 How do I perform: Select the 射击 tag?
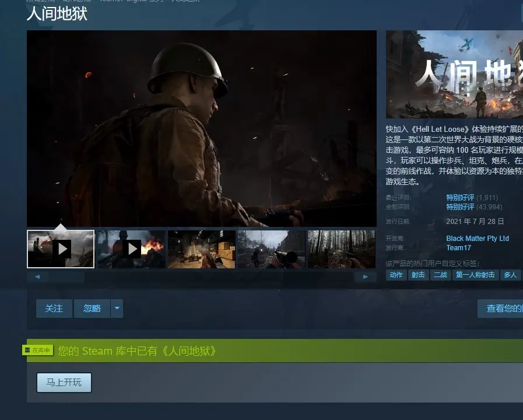[x=418, y=275]
